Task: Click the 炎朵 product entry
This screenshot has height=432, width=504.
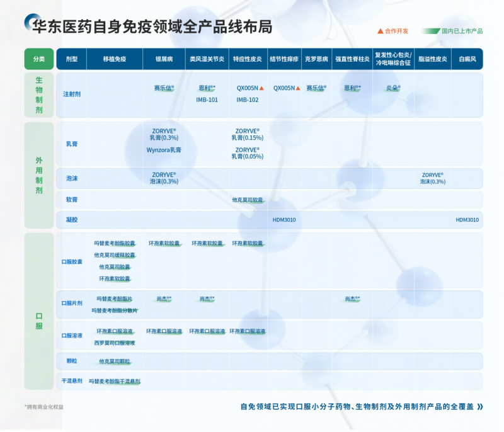Action: tap(393, 88)
